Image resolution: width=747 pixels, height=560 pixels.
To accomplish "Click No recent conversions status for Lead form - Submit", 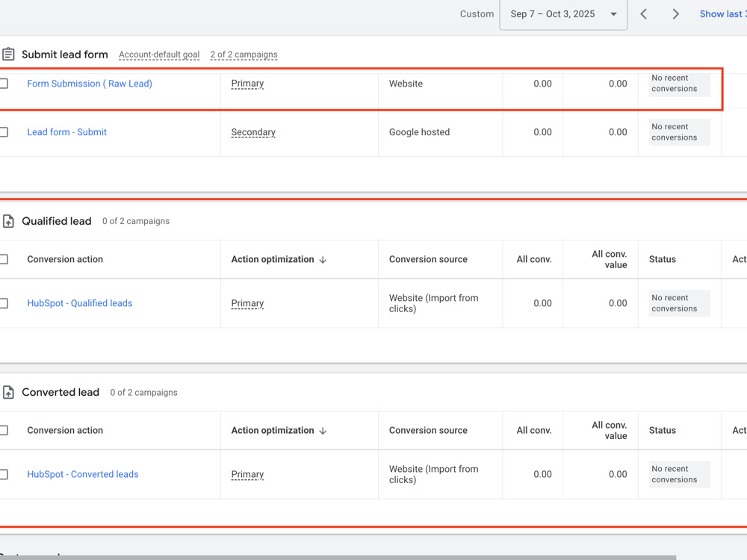I will point(679,132).
